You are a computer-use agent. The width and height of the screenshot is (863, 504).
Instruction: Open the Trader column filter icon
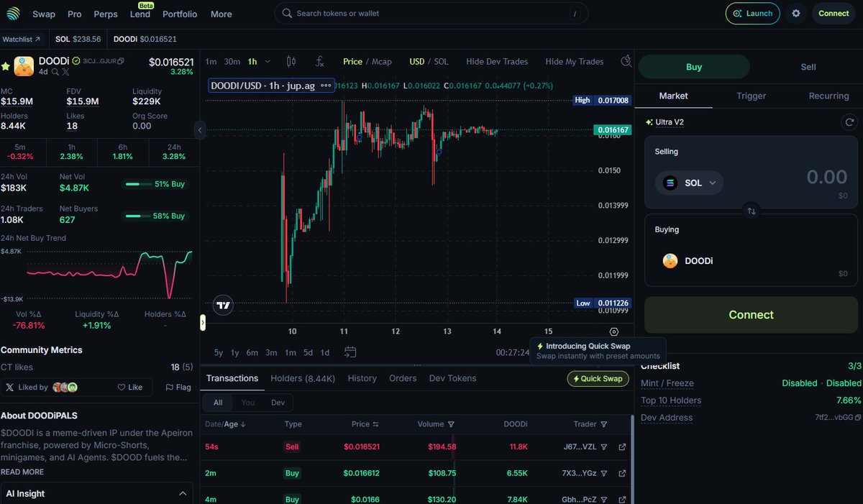click(604, 425)
